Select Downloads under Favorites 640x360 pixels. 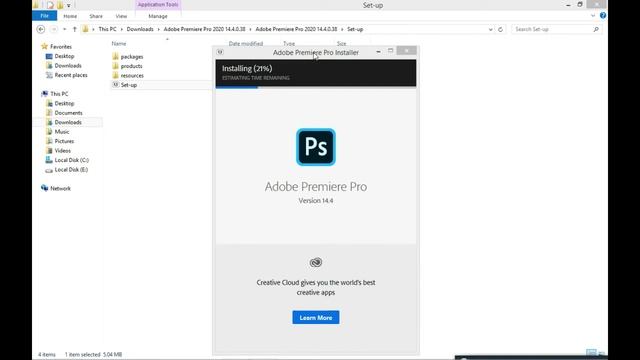tap(68, 66)
